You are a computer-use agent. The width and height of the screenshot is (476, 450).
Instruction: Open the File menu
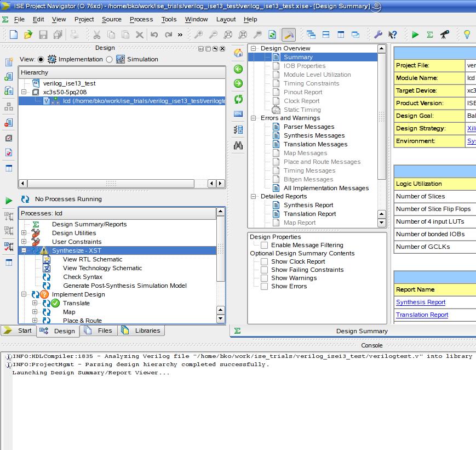coord(19,19)
